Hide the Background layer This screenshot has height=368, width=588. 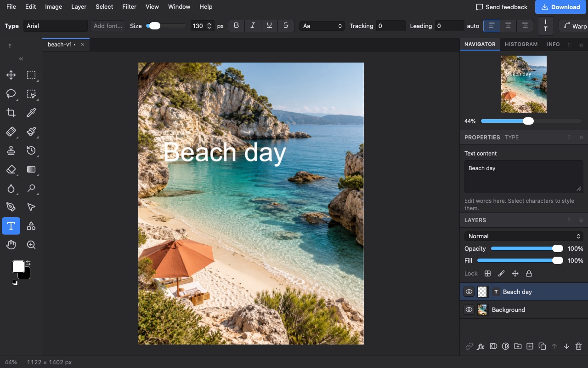pos(469,310)
